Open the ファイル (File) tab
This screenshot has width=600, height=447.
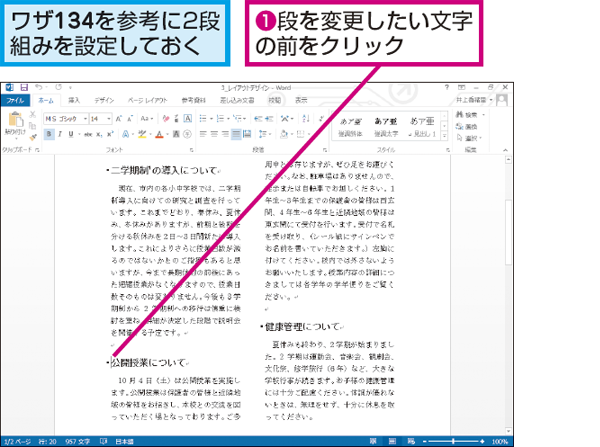tap(16, 100)
